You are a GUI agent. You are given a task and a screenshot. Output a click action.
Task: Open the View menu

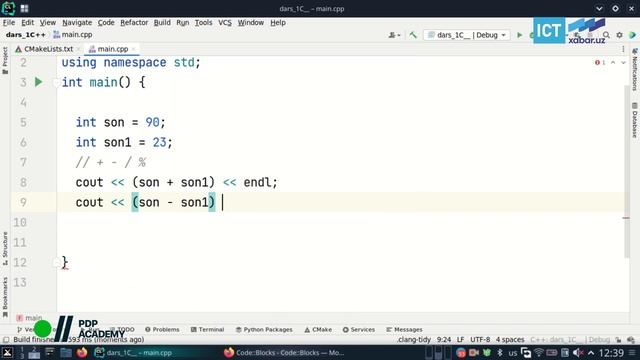click(x=47, y=22)
